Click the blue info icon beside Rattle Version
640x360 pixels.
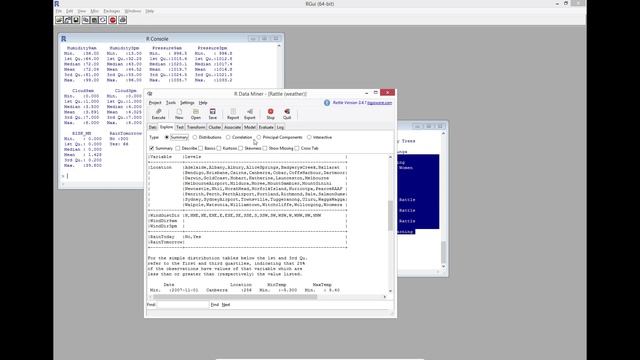pyautogui.click(x=327, y=103)
